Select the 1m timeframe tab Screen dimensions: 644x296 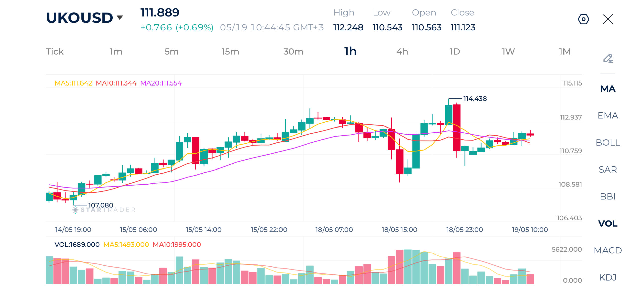[x=116, y=51]
